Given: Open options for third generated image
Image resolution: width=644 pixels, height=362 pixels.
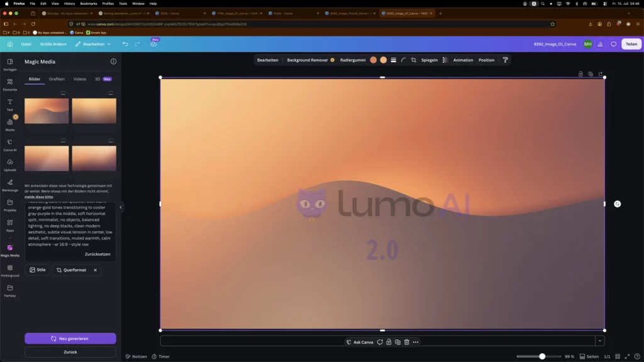Looking at the screenshot, I should (63, 141).
